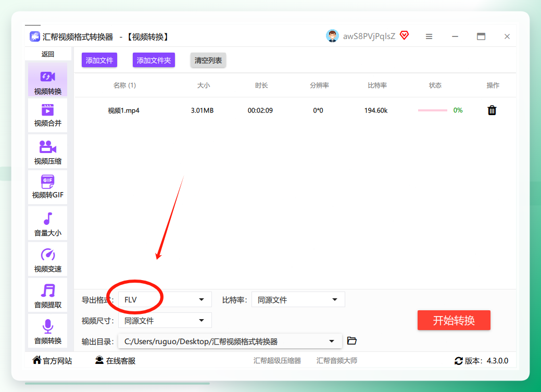The image size is (541, 392).
Task: Open the hamburger menu in title bar
Action: (x=429, y=36)
